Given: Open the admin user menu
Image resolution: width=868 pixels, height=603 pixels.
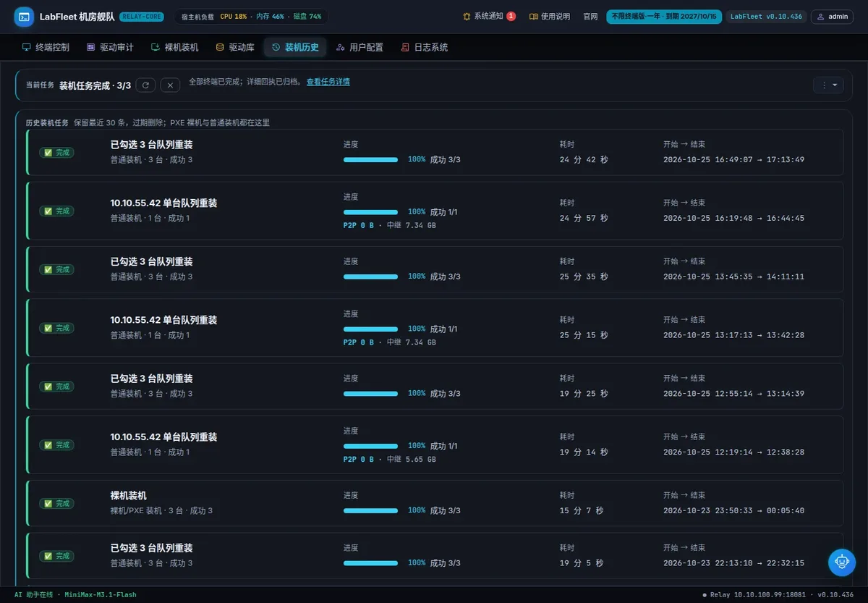Looking at the screenshot, I should point(833,17).
